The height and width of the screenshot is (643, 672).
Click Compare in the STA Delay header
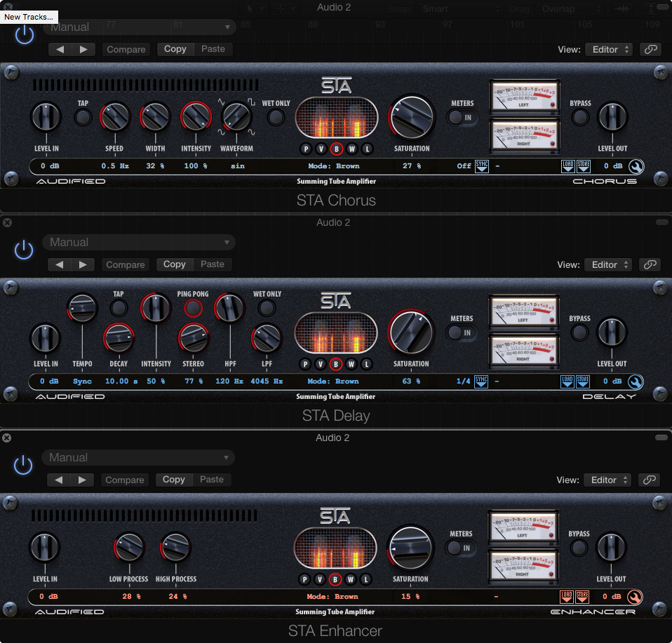[125, 265]
